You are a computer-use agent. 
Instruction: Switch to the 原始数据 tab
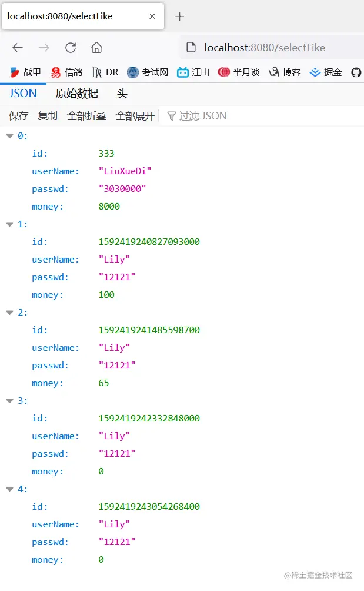tap(77, 94)
